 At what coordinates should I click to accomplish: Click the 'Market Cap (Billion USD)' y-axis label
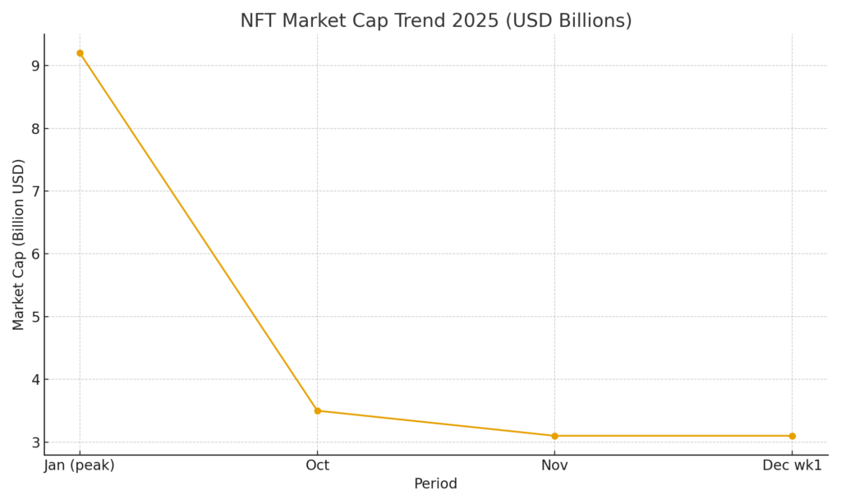(19, 245)
